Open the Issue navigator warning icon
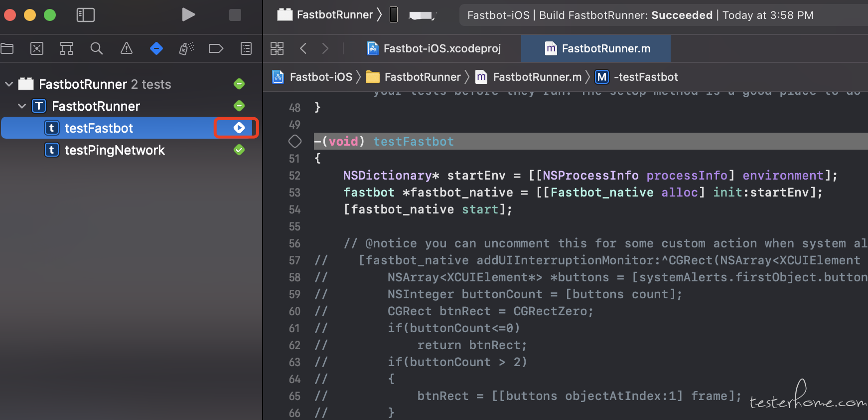 127,48
